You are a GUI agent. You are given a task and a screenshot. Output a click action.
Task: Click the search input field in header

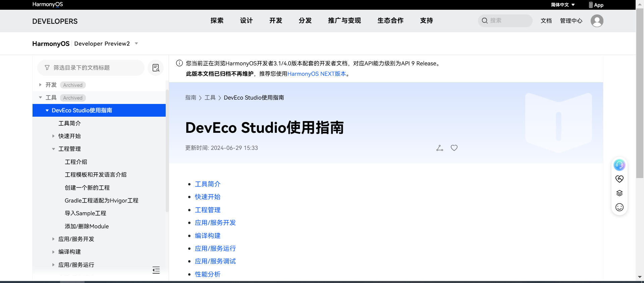pos(505,20)
